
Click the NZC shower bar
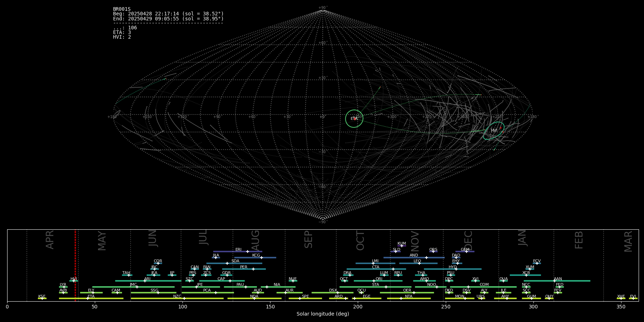[x=177, y=298]
